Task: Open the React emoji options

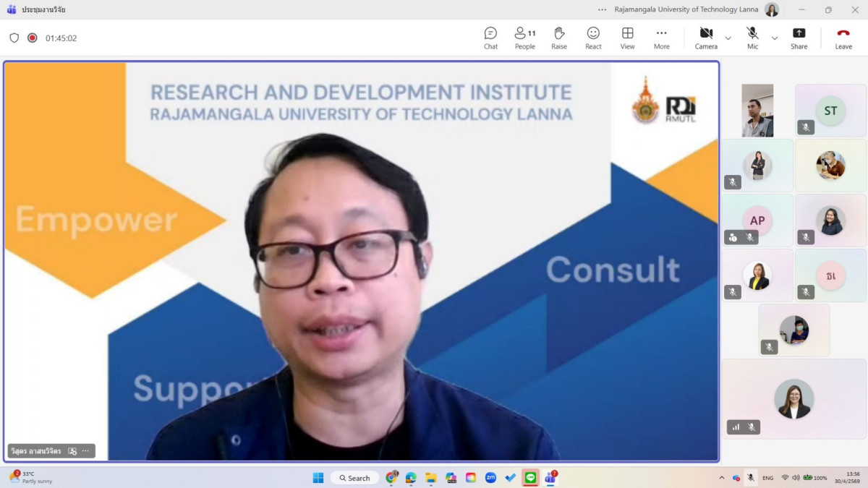Action: (593, 38)
